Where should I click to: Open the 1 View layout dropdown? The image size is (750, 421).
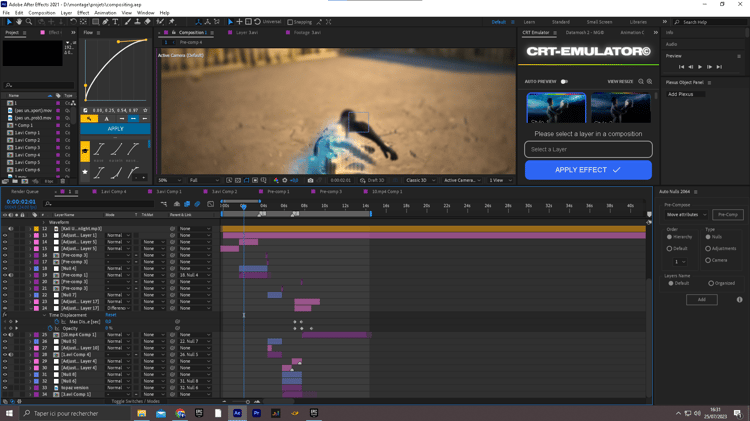click(x=500, y=180)
